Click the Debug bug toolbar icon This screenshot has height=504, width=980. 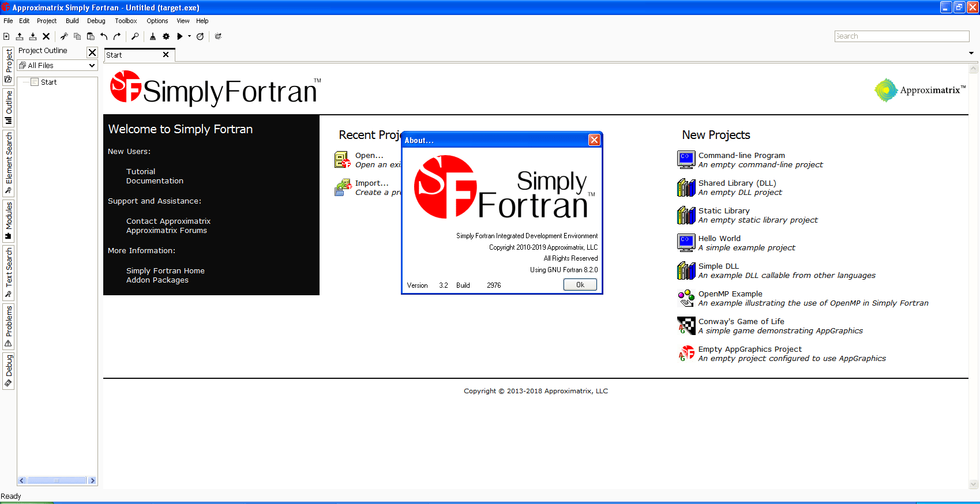(218, 36)
